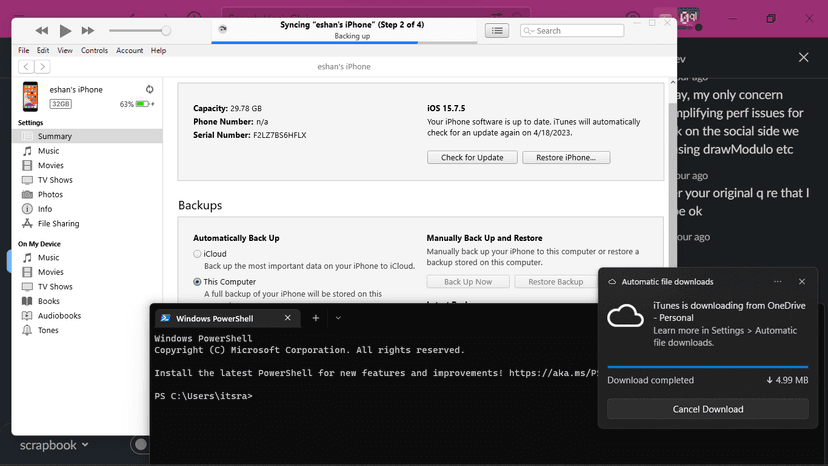828x466 pixels.
Task: Click the Fast Forward playback icon
Action: (88, 31)
